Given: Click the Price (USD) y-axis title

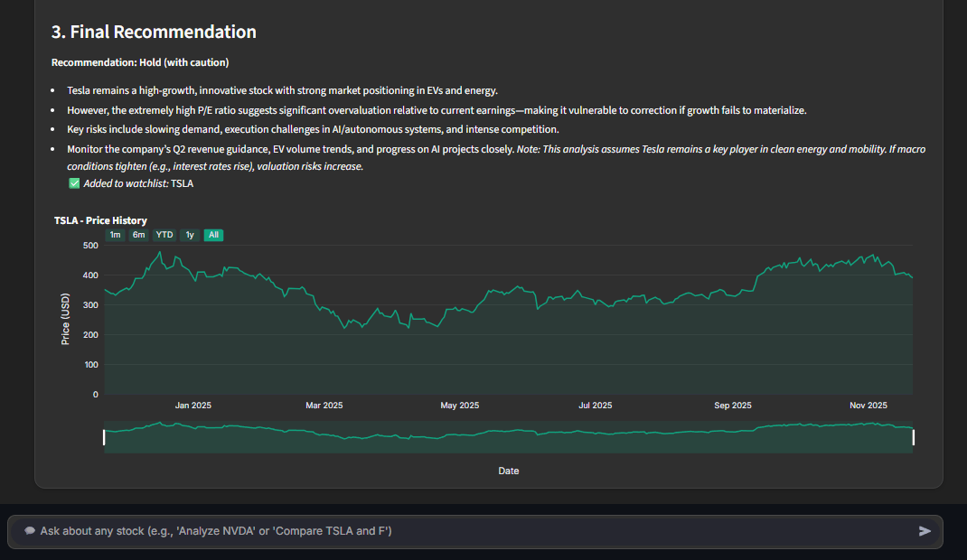Looking at the screenshot, I should 65,320.
